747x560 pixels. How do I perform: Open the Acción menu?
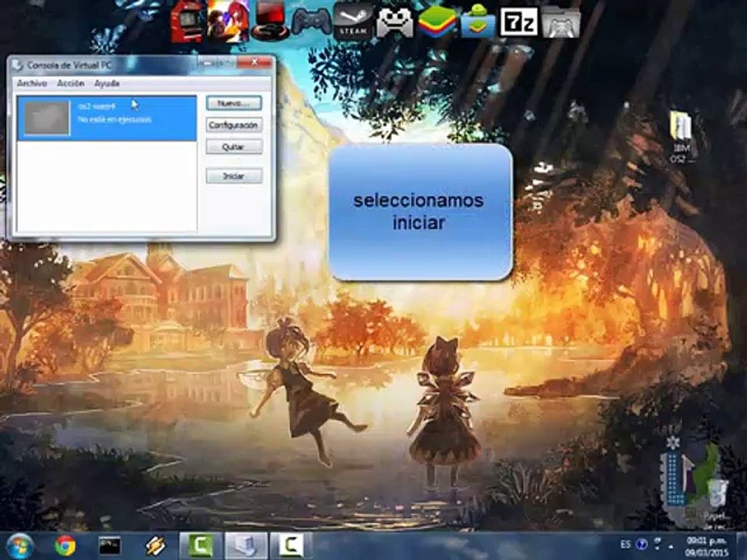tap(71, 83)
